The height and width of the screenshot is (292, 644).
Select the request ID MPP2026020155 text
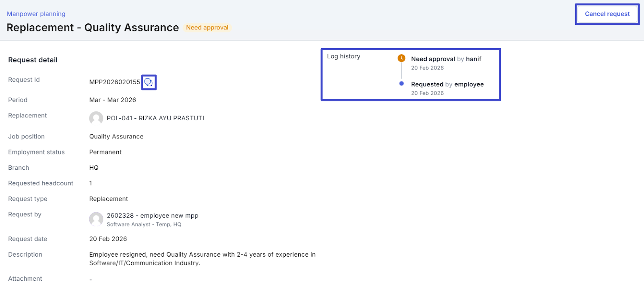[x=114, y=82]
